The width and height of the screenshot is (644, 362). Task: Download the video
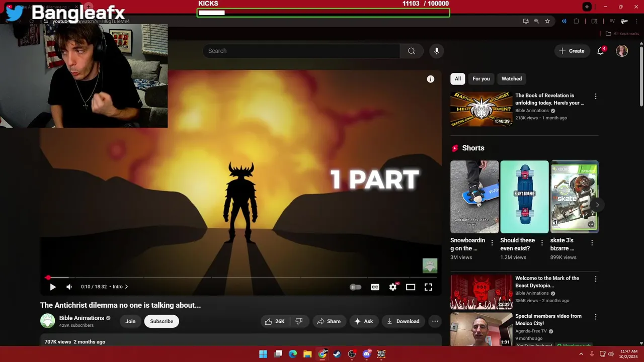[x=403, y=321]
